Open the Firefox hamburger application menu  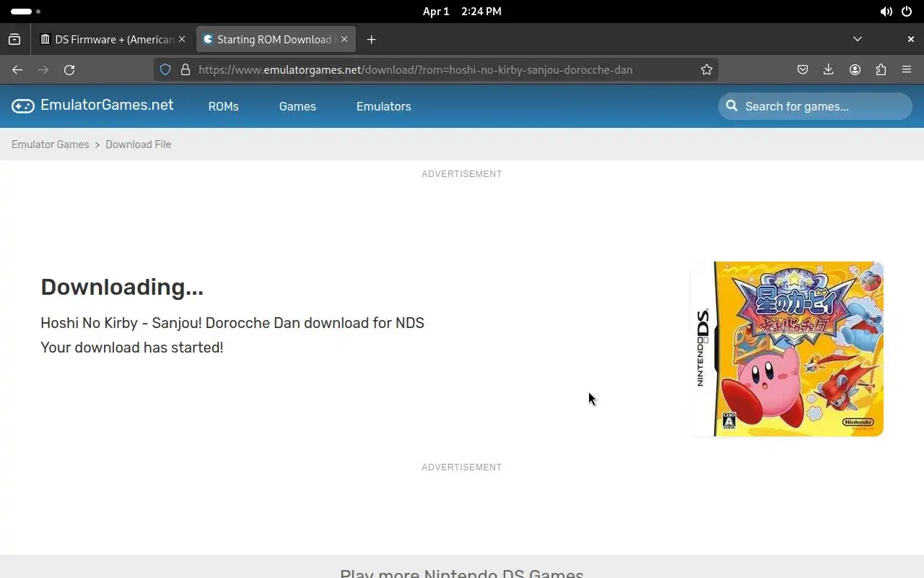click(907, 70)
